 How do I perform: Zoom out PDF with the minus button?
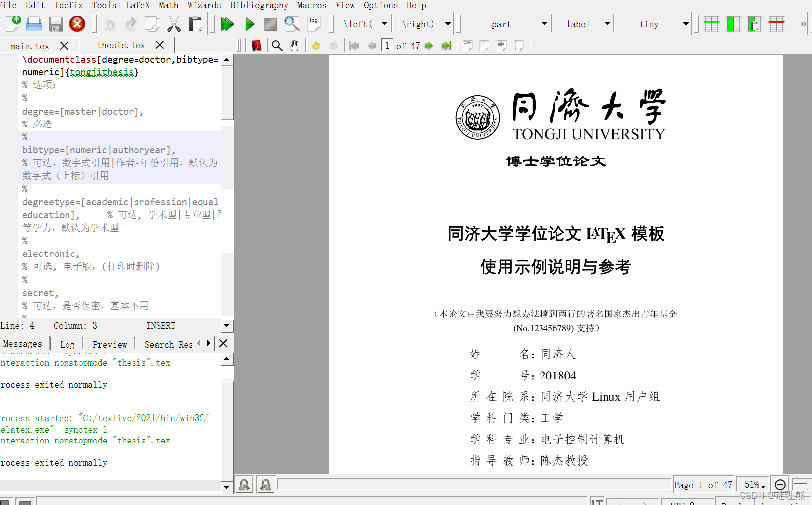780,485
